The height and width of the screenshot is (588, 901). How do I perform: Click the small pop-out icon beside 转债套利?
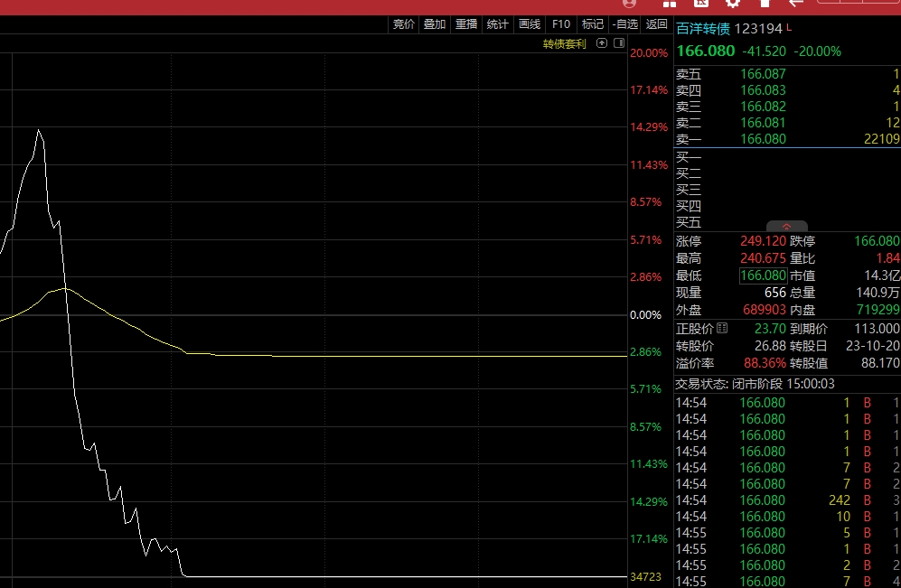601,43
